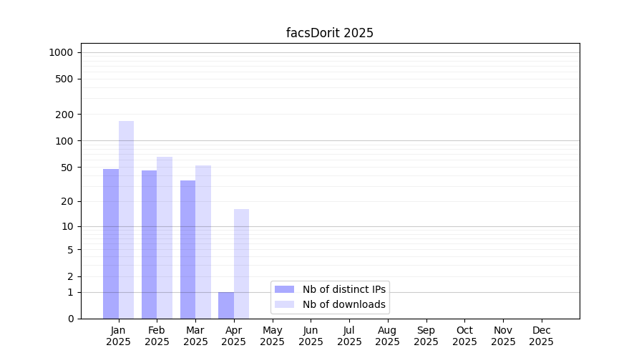The image size is (644, 358).
Task: Pick the March distinct IPs bar
Action: tap(187, 249)
